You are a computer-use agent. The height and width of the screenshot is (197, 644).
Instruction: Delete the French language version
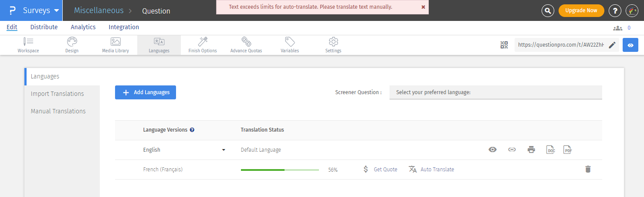588,169
